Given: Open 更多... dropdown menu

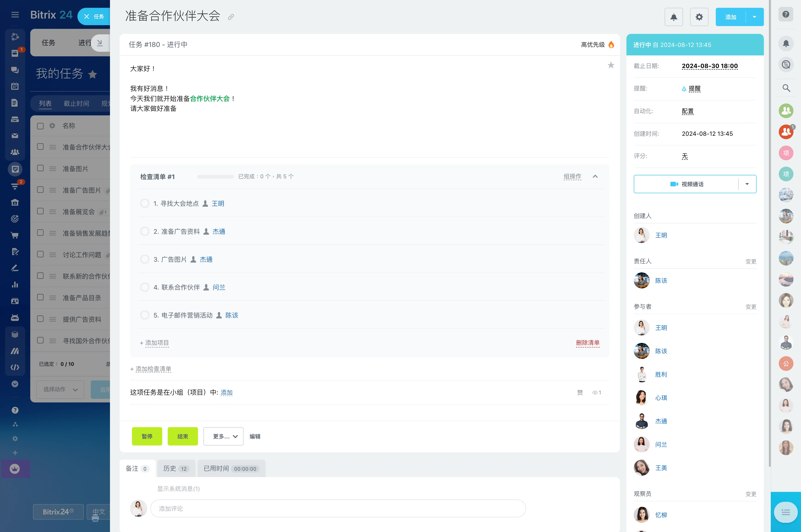Looking at the screenshot, I should pos(223,436).
